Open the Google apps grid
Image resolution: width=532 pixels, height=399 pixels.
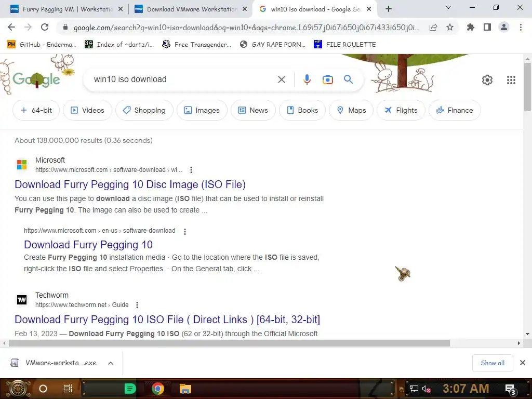[511, 80]
